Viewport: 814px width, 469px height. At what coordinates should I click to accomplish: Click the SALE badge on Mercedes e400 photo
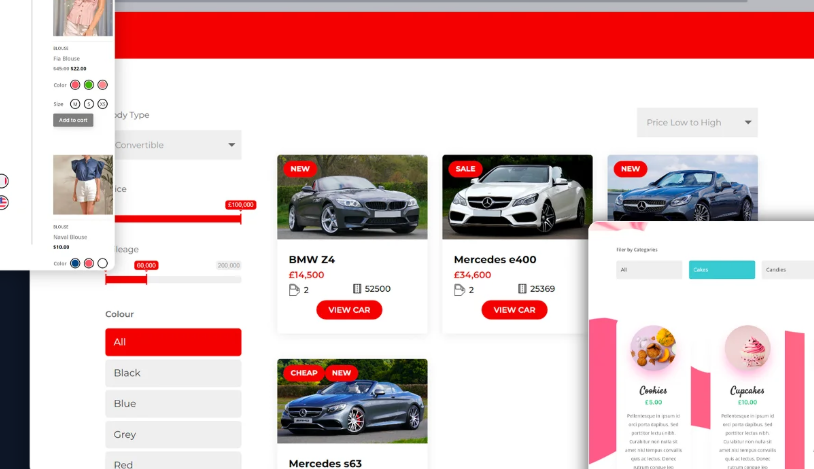[x=465, y=169]
